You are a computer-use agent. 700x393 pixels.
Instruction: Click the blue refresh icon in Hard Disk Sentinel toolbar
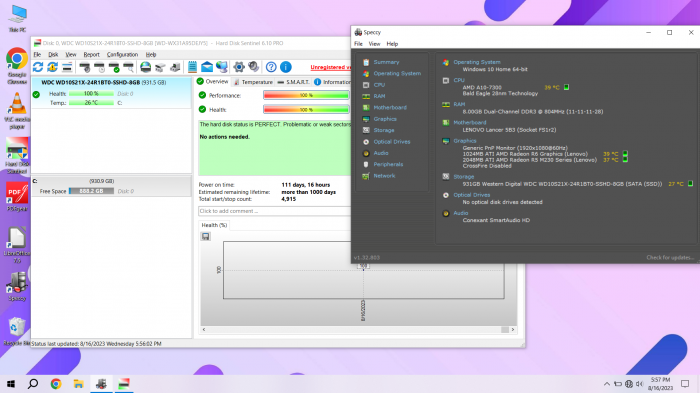[x=38, y=67]
